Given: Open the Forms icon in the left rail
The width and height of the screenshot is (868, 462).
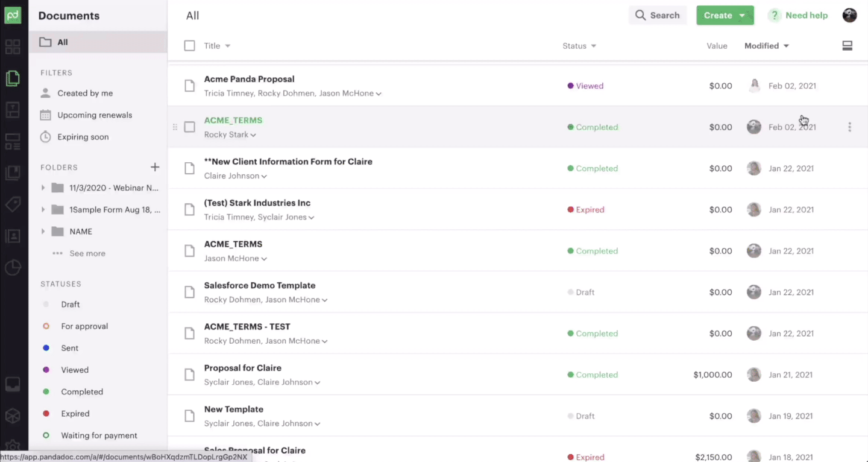Looking at the screenshot, I should (13, 142).
